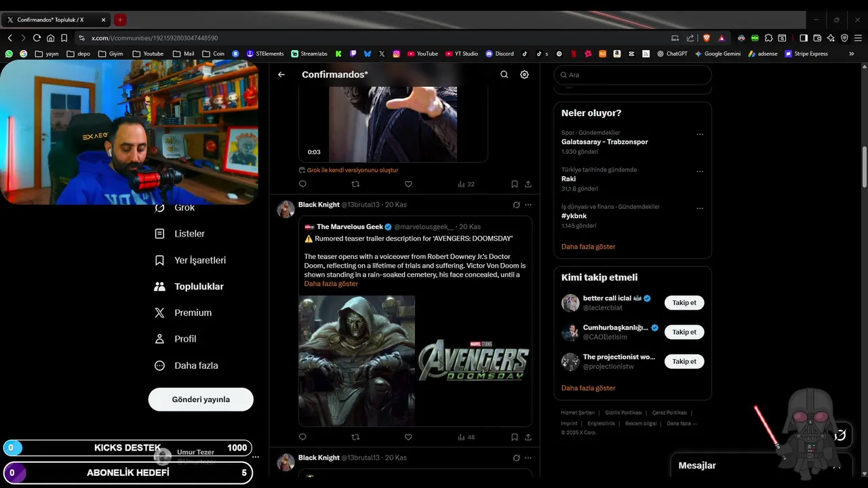The width and height of the screenshot is (868, 488).
Task: Open Confirmandos community settings gear
Action: tap(524, 75)
